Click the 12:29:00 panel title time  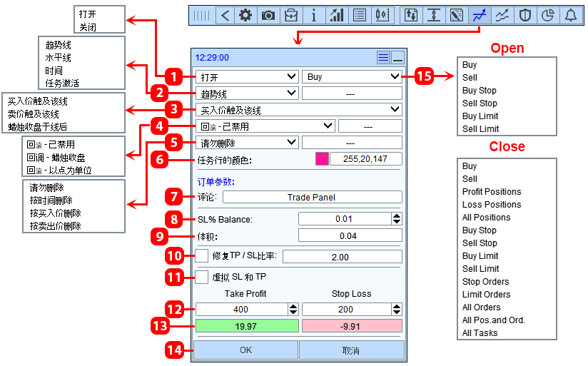click(x=212, y=58)
